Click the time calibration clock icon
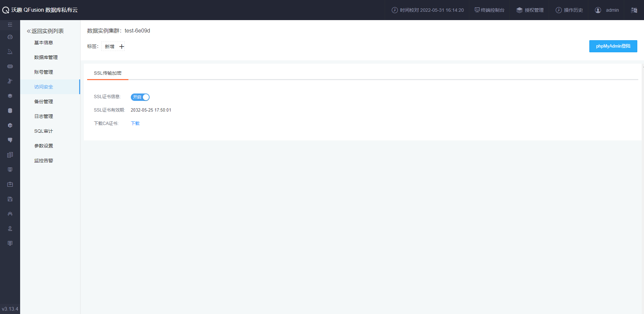This screenshot has width=644, height=314. click(395, 10)
